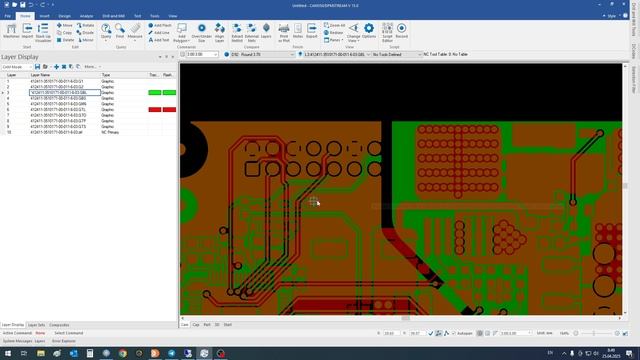Click the red Flash swatch for layer 6
Image resolution: width=640 pixels, height=360 pixels.
tap(169, 109)
